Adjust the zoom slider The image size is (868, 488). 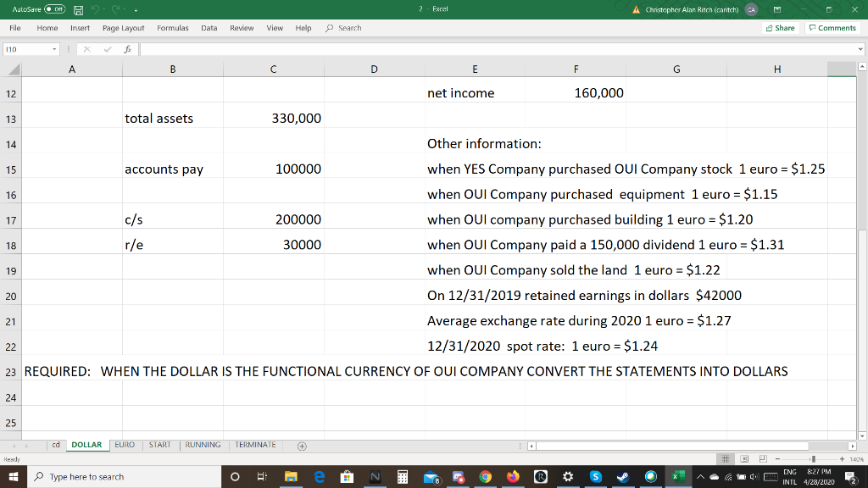point(813,458)
